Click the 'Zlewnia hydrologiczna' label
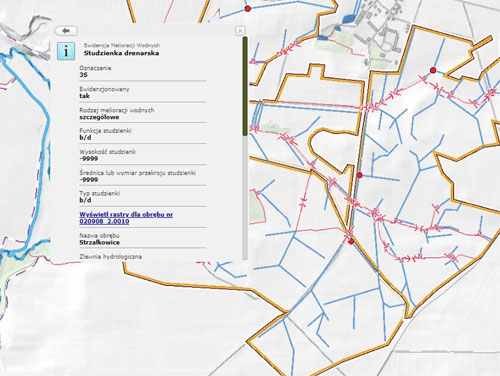500x376 pixels. coord(110,257)
